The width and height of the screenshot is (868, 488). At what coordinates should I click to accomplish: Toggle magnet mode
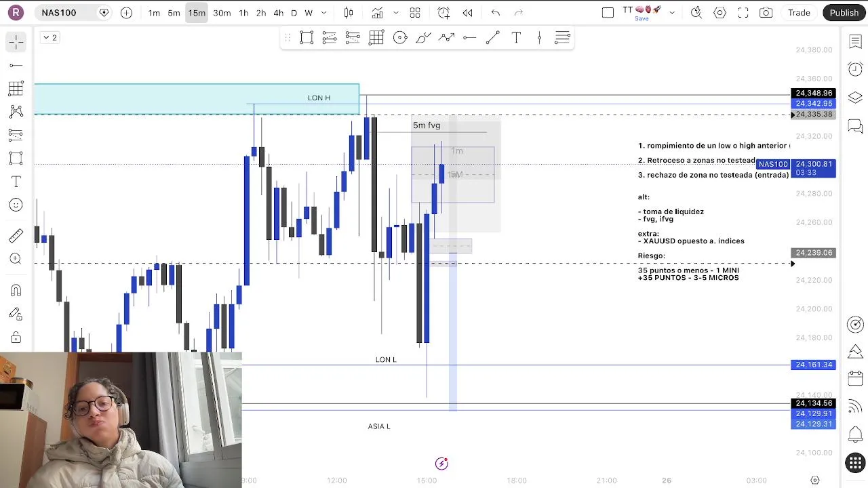tap(16, 290)
